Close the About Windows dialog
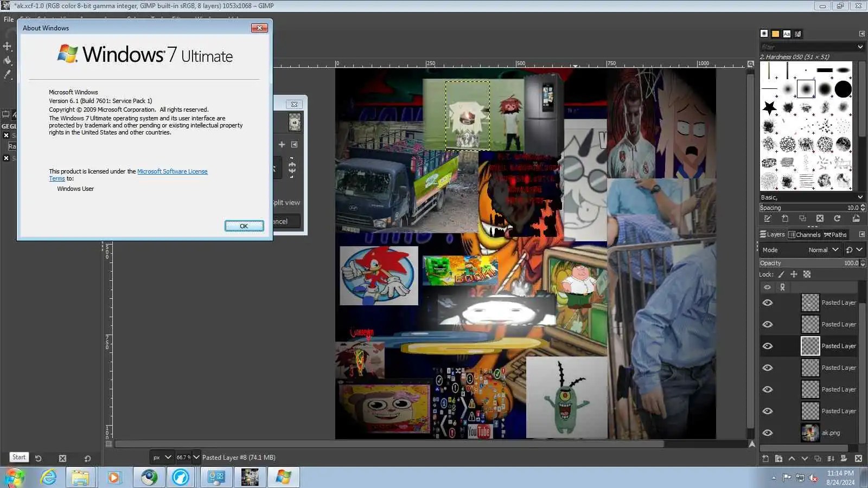The height and width of the screenshot is (488, 868). (259, 28)
